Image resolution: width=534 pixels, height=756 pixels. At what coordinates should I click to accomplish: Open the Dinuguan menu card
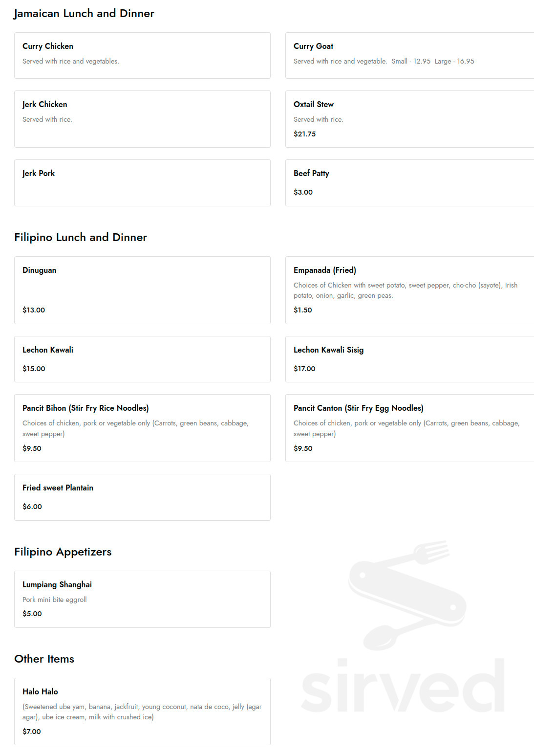coord(142,290)
